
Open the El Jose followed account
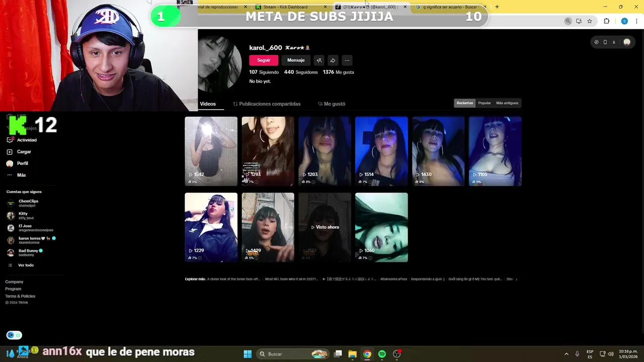[x=30, y=228]
